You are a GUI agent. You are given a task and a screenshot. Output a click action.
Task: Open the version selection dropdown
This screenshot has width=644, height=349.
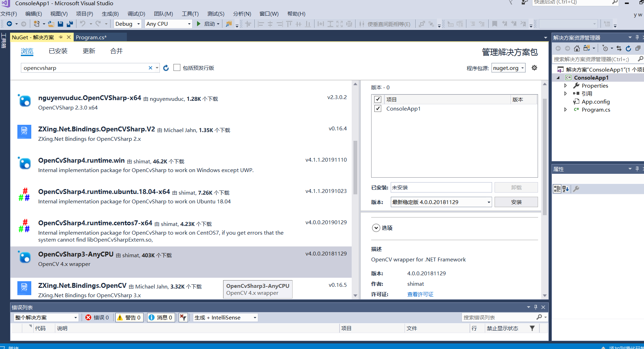[x=441, y=202]
